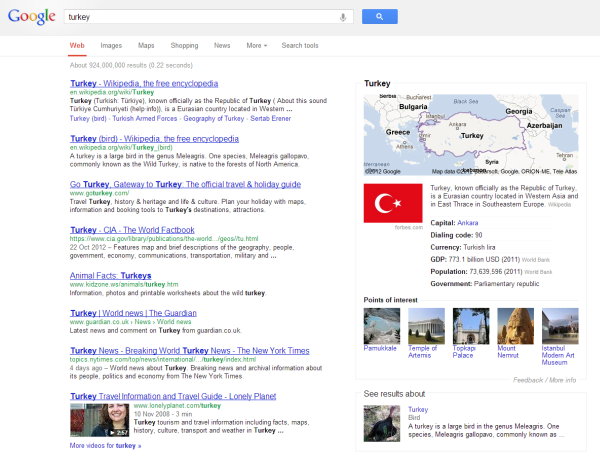Click the Turkish flag image

pyautogui.click(x=393, y=203)
